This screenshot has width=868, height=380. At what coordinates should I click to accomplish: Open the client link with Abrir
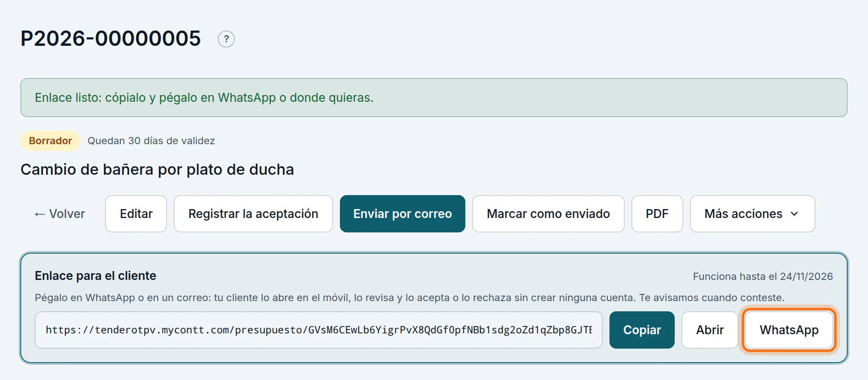(x=710, y=330)
